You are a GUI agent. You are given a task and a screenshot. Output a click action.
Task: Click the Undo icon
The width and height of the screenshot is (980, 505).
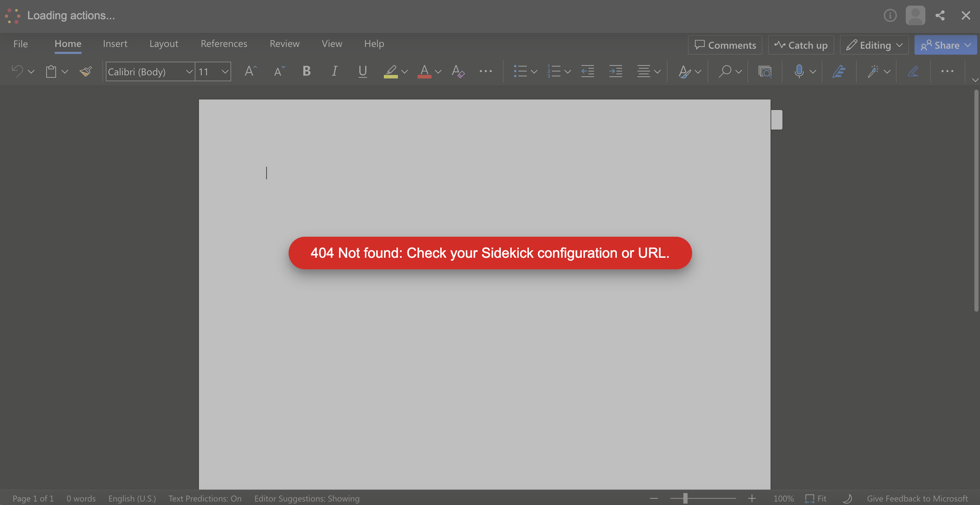coord(17,71)
